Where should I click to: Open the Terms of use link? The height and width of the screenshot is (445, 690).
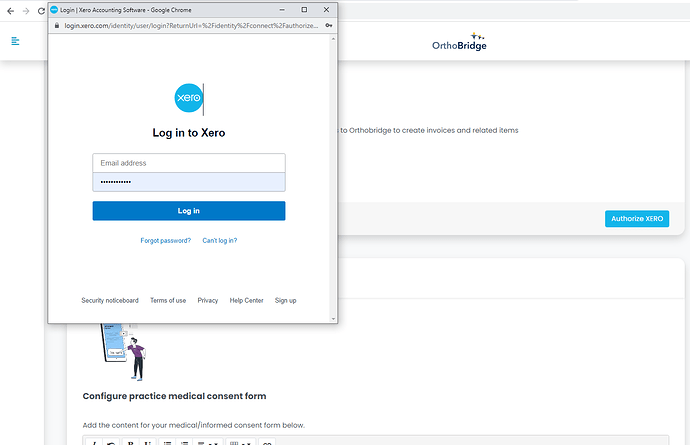[x=168, y=300]
